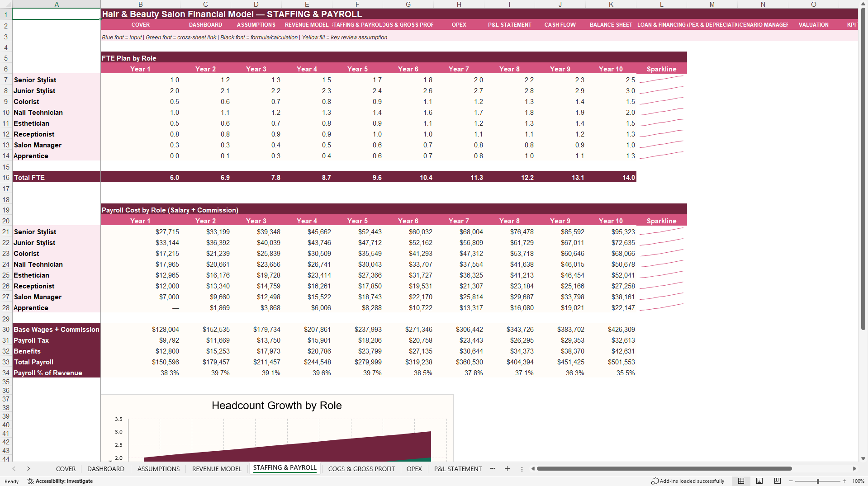Image resolution: width=868 pixels, height=486 pixels.
Task: Click tab bar options vertical dots
Action: click(522, 469)
